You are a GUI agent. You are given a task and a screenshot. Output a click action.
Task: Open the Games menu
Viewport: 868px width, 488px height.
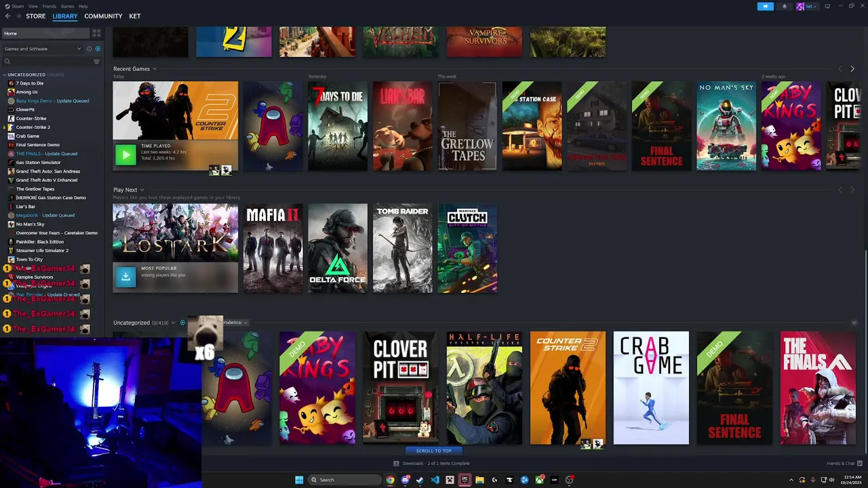point(67,6)
